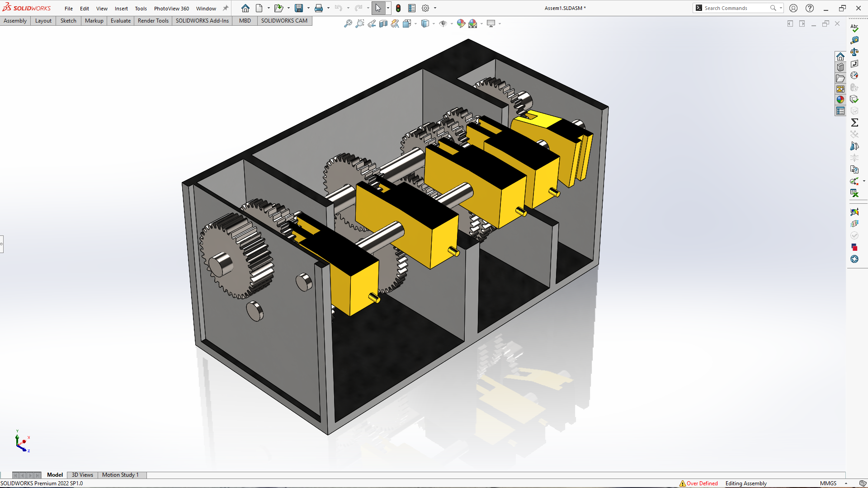Click Zoom to Fit icon
Viewport: 868px width, 488px height.
coord(348,23)
